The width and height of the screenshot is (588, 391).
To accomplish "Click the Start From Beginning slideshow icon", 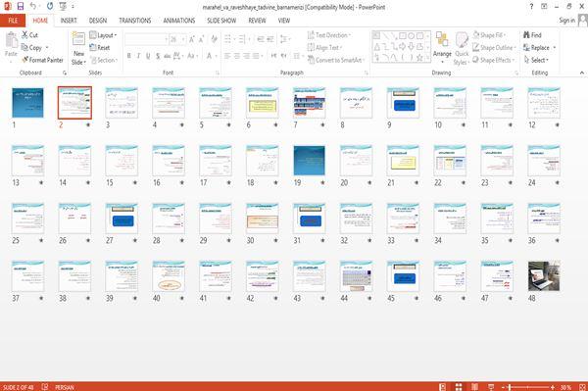I will coord(63,7).
